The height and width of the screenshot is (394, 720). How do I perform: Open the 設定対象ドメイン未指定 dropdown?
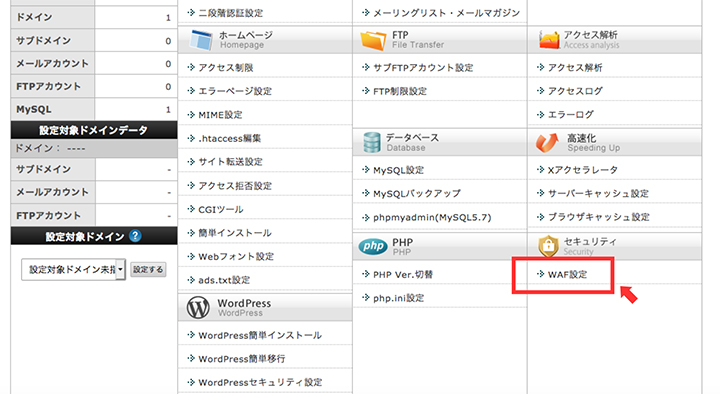click(73, 270)
